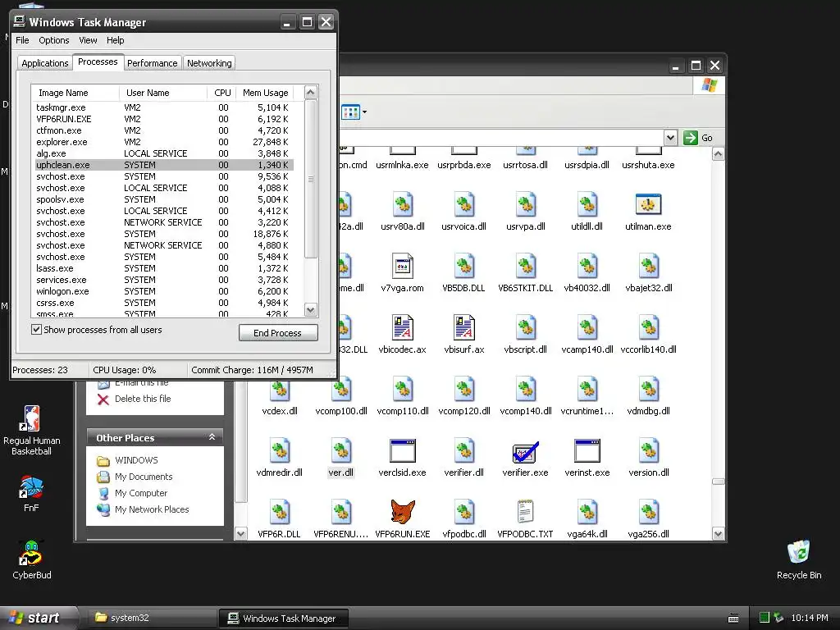Click the Explorer file pane scroll up arrow

click(x=718, y=154)
